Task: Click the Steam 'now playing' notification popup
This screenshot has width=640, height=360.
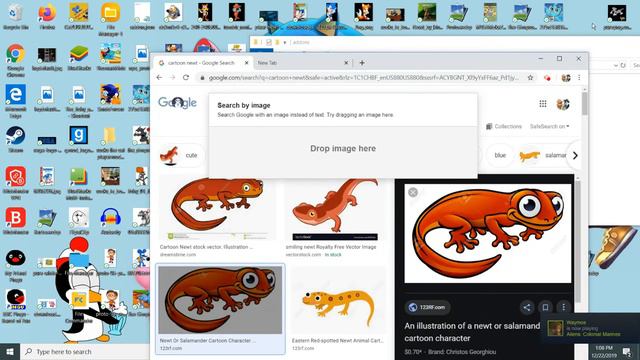Action: [590, 328]
